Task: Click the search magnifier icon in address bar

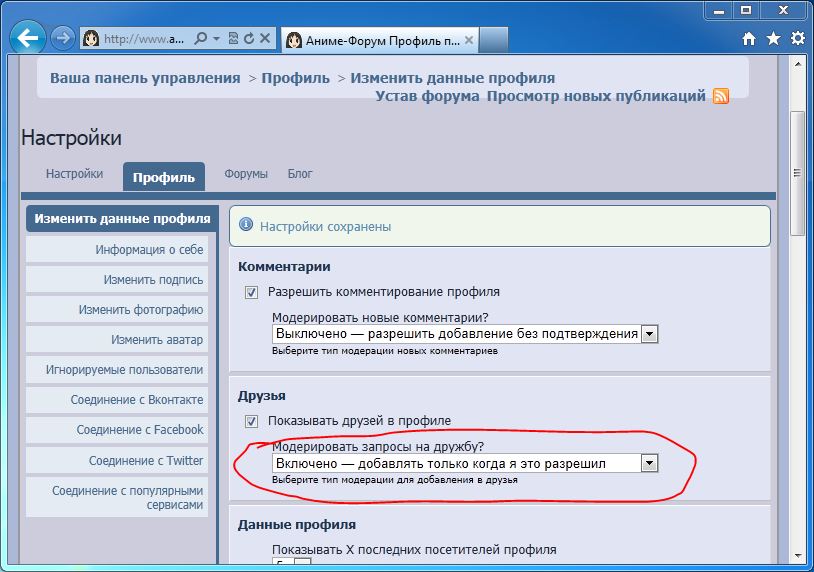Action: tap(201, 39)
